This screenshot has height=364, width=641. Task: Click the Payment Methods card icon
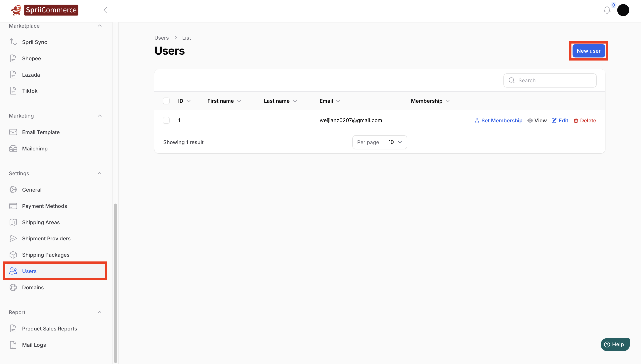(13, 206)
